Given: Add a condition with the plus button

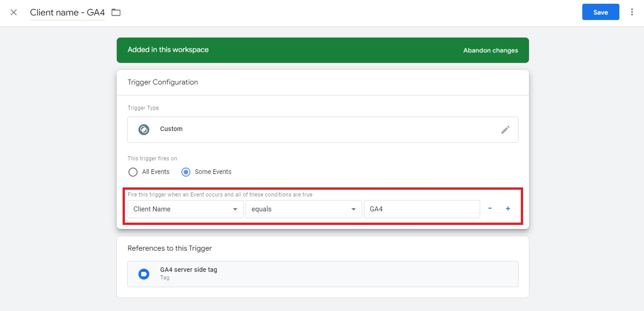Looking at the screenshot, I should coord(508,209).
